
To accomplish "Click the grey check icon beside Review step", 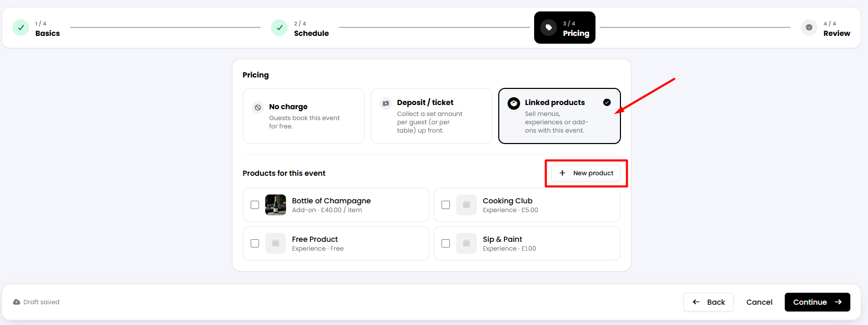I will click(x=809, y=28).
